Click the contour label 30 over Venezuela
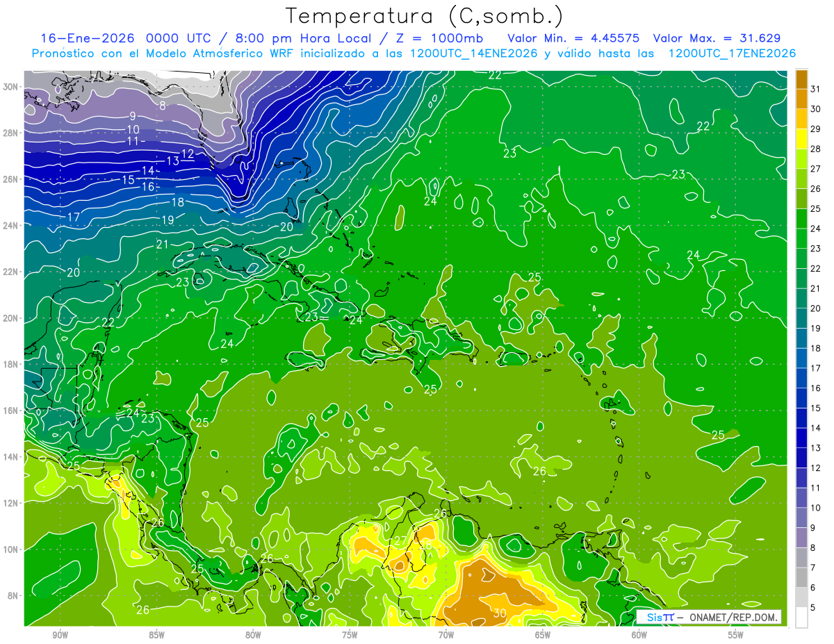This screenshot has width=834, height=644. [x=499, y=613]
